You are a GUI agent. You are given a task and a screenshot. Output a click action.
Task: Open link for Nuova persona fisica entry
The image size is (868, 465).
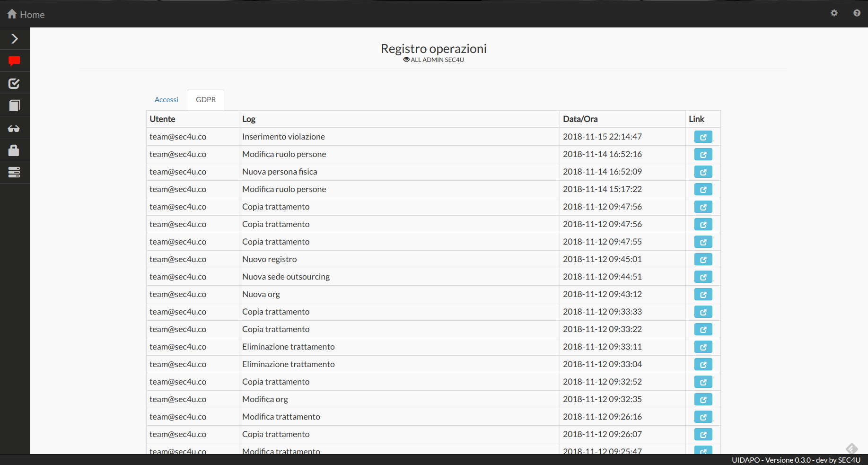coord(703,172)
